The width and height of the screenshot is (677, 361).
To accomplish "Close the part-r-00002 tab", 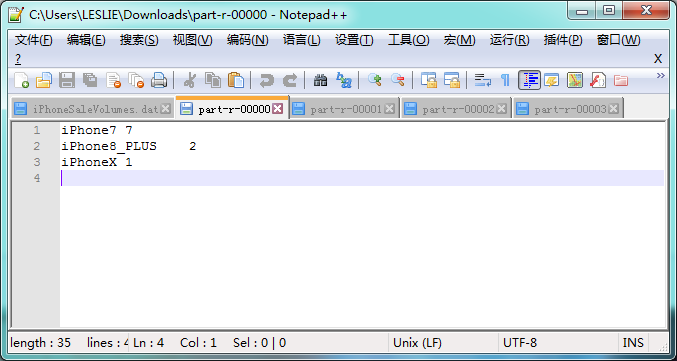I will pos(501,109).
